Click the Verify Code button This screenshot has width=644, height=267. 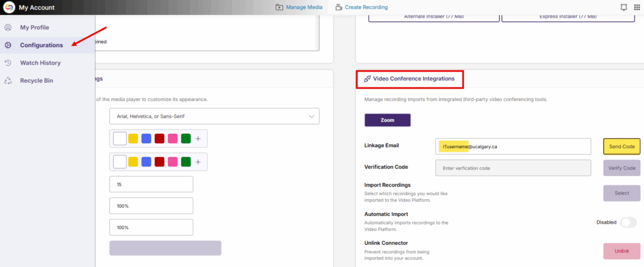point(622,168)
